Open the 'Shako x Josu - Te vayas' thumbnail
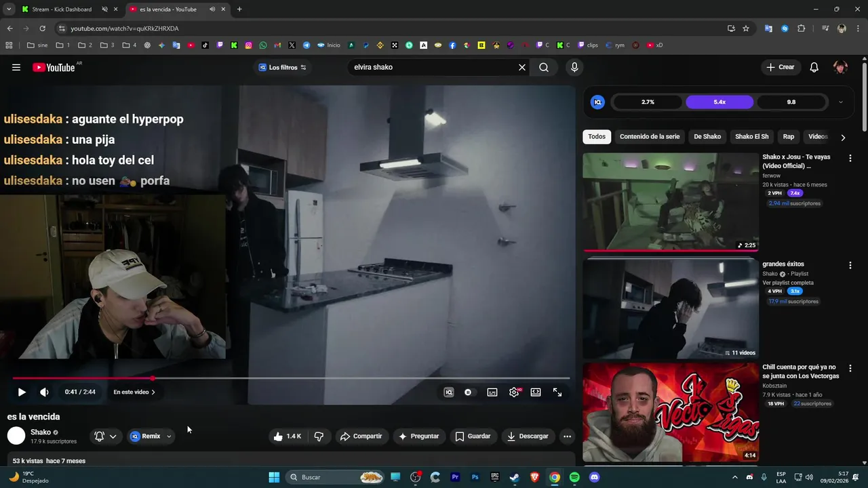This screenshot has width=868, height=488. pos(671,201)
